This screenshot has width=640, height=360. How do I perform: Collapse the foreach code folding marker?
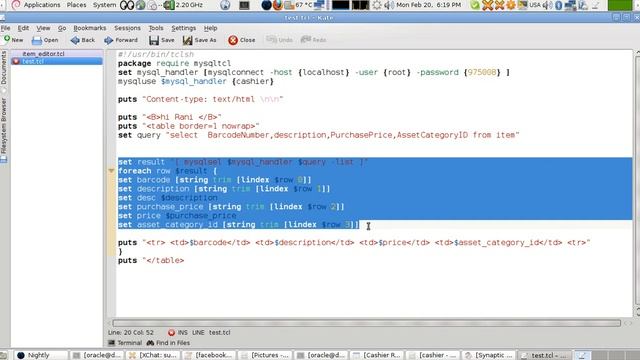tap(111, 171)
